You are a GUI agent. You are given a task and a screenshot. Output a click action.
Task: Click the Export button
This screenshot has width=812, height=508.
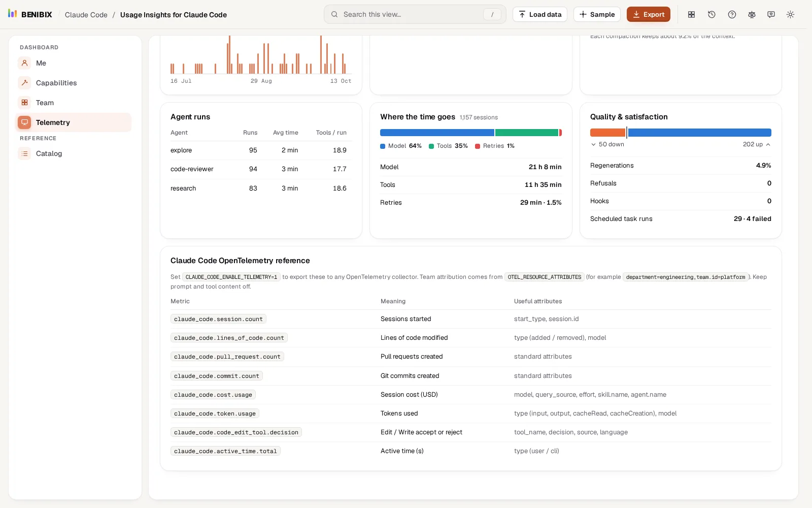649,14
